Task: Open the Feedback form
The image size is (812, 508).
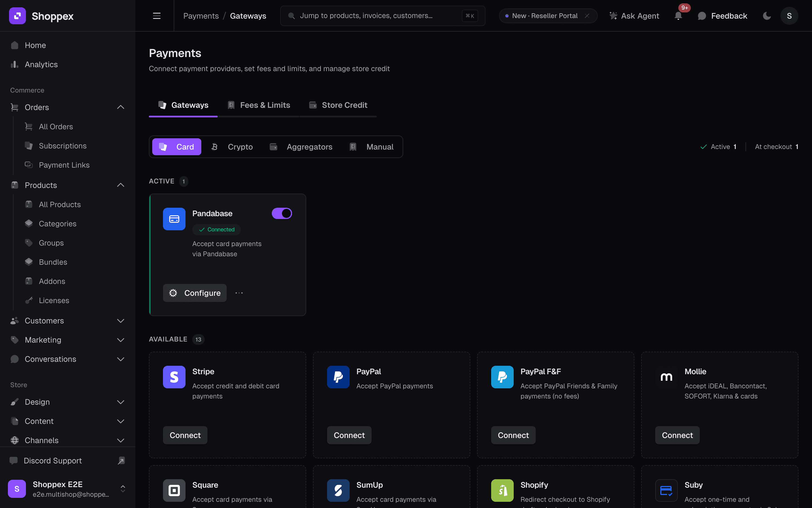Action: click(x=722, y=16)
